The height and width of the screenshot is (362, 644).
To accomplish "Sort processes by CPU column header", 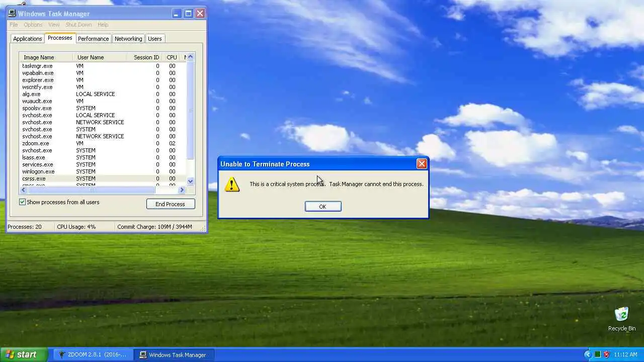I will pyautogui.click(x=172, y=57).
